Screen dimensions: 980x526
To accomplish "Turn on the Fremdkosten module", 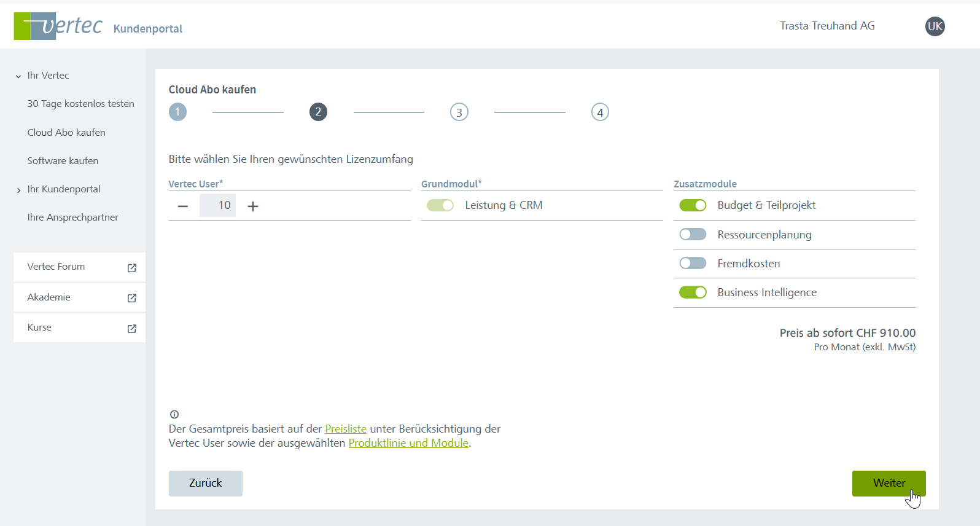I will pyautogui.click(x=693, y=264).
